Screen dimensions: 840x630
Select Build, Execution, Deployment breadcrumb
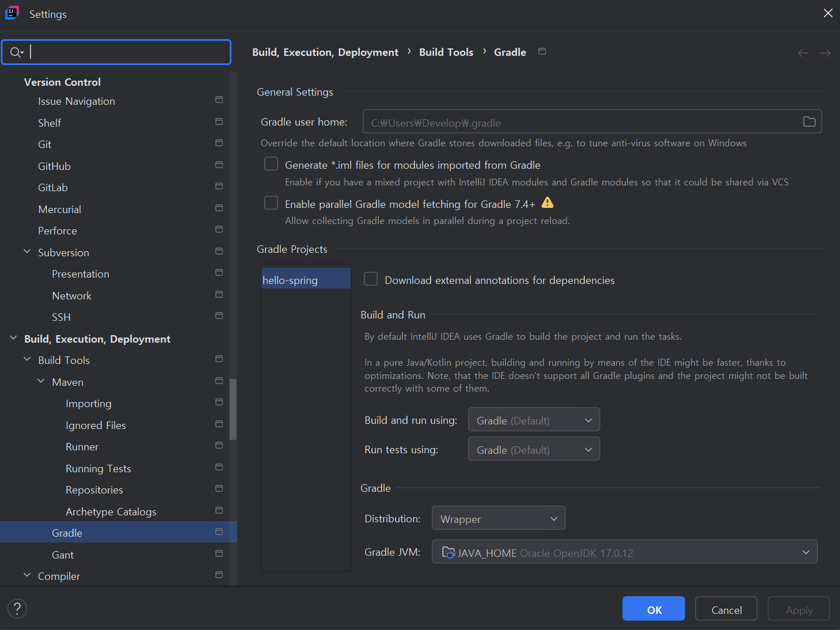325,52
